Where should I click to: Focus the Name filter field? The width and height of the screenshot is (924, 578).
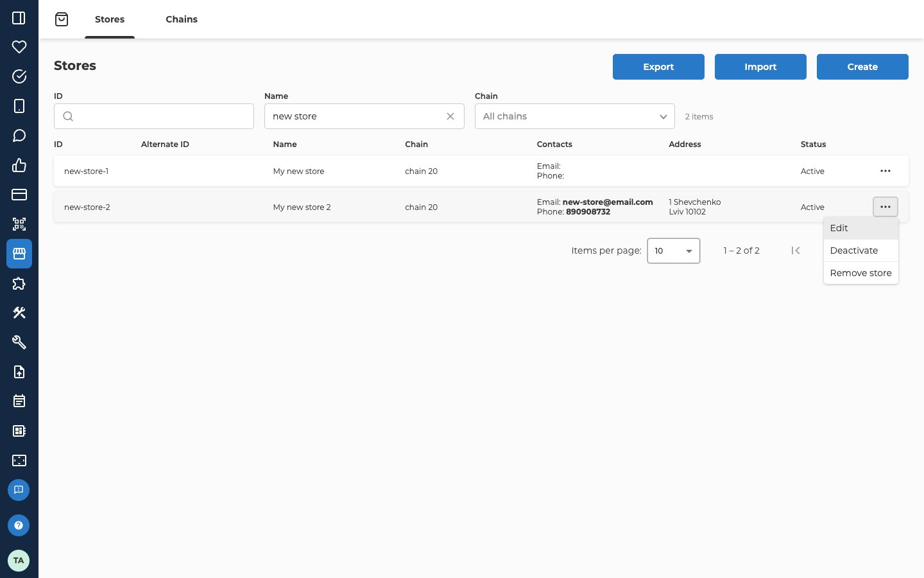tap(364, 116)
